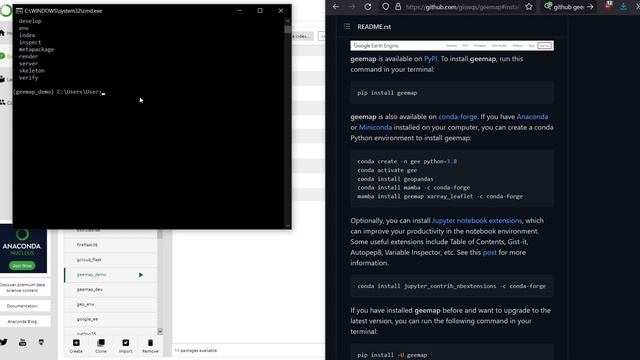Click the site security padlock icon
Image resolution: width=640 pixels, height=360 pixels.
coord(398,7)
